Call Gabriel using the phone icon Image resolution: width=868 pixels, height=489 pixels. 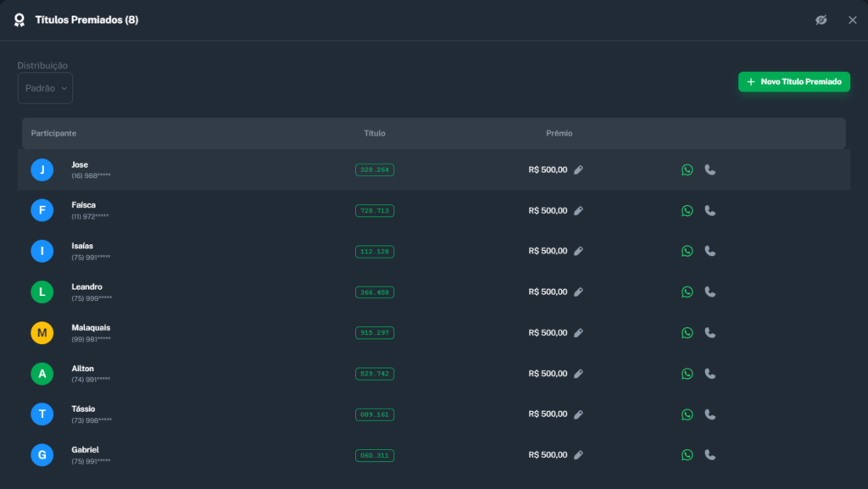click(710, 455)
